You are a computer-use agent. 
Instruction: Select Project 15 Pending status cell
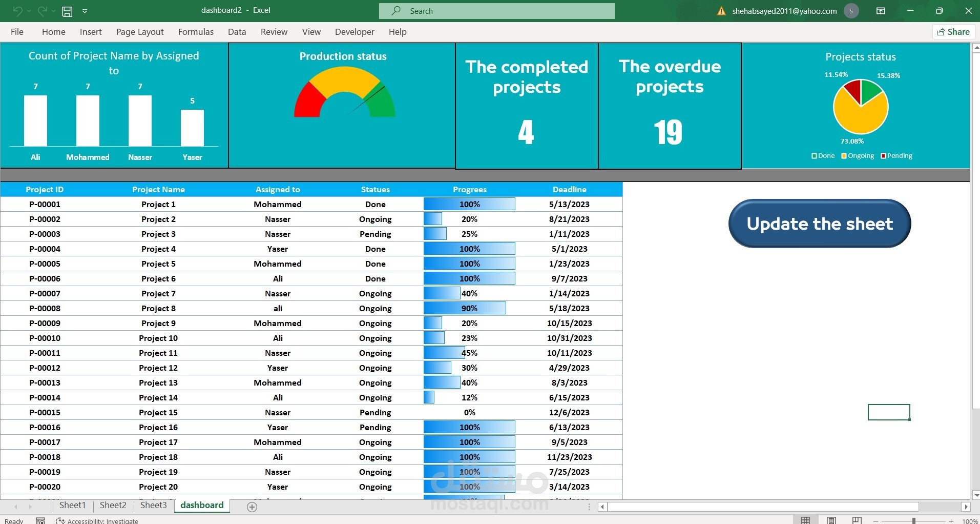pyautogui.click(x=376, y=412)
